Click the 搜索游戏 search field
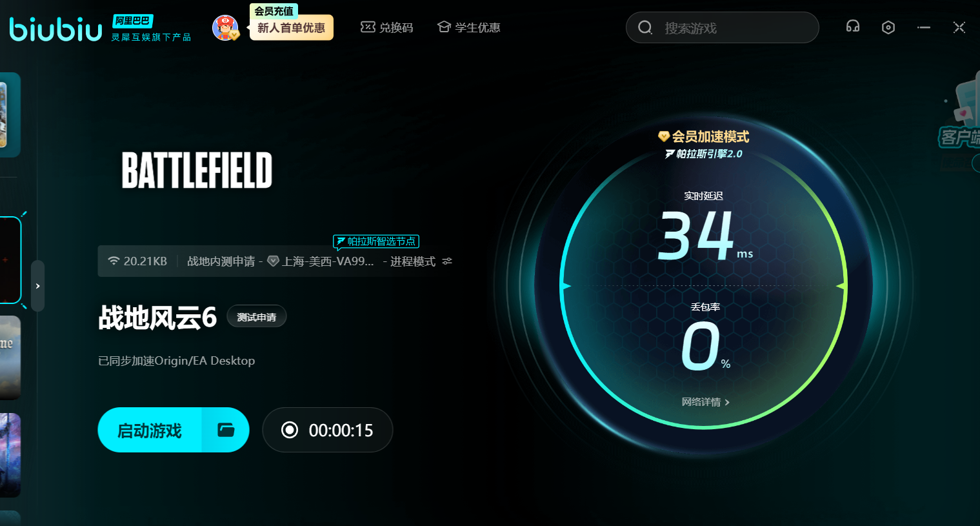The height and width of the screenshot is (526, 980). point(729,28)
